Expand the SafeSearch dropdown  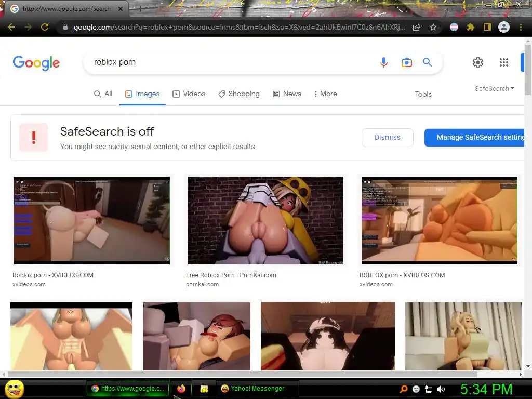pos(495,88)
